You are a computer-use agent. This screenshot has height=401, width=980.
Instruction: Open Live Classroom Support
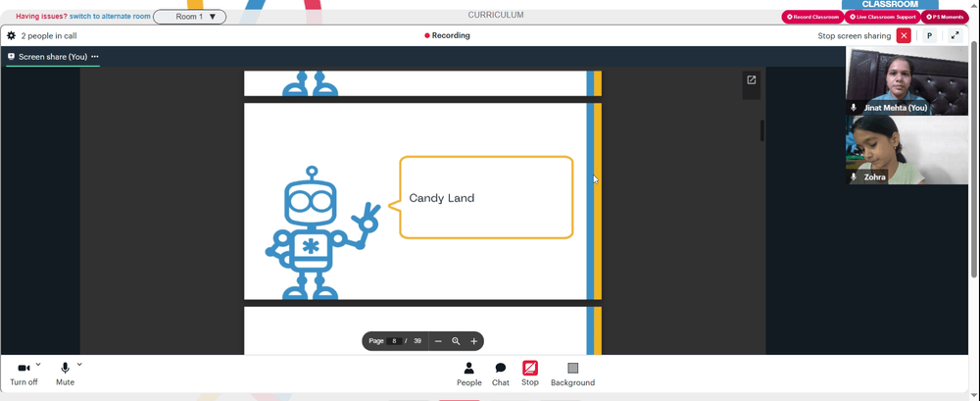[882, 17]
